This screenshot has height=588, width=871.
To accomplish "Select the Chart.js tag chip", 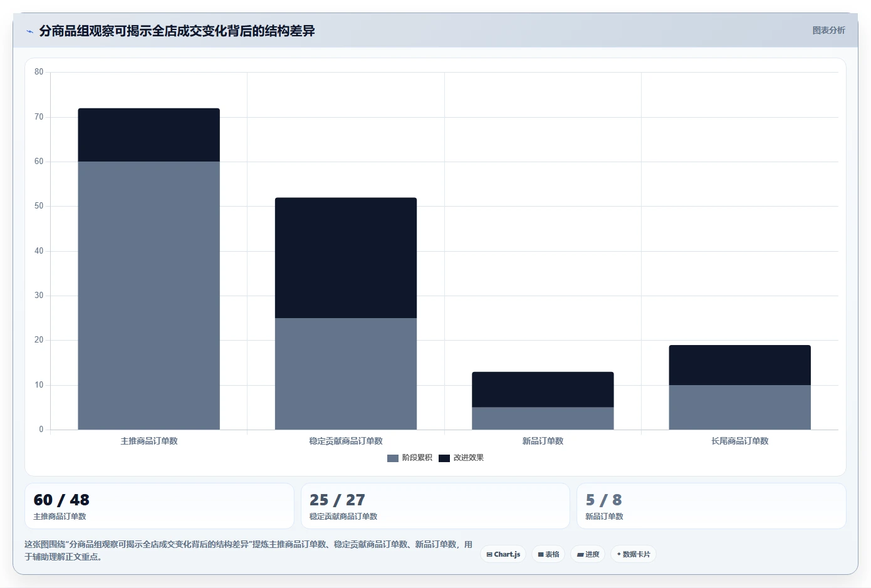I will coord(503,554).
